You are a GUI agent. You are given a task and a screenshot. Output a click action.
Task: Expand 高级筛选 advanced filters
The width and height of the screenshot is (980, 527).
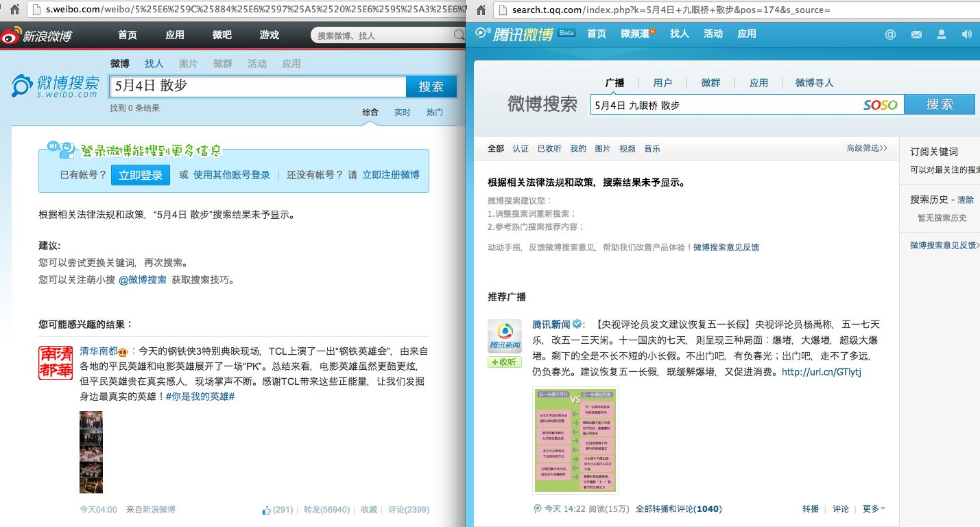click(867, 148)
